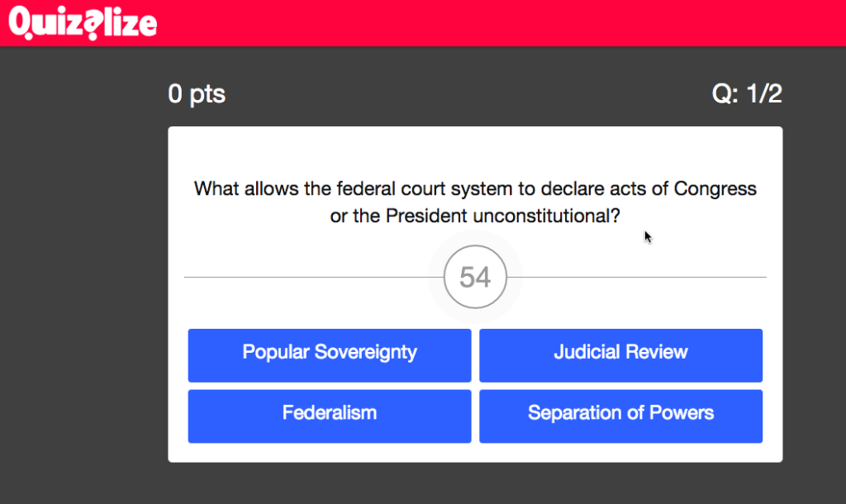
Task: Click the white card margin below the answers
Action: 475,453
